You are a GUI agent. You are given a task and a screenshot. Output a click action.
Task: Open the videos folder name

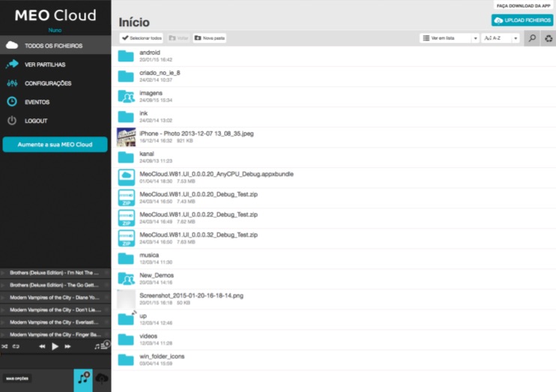pos(148,336)
